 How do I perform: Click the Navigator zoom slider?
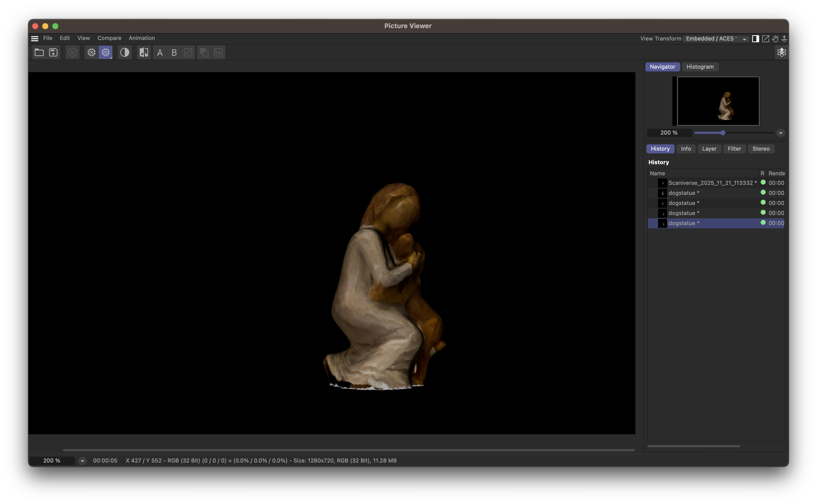[722, 133]
